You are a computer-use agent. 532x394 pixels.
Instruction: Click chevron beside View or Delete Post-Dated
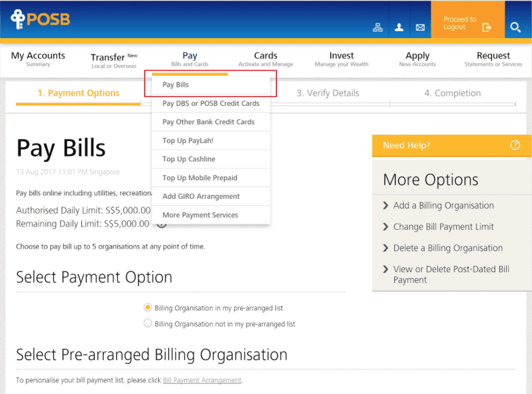tap(385, 270)
